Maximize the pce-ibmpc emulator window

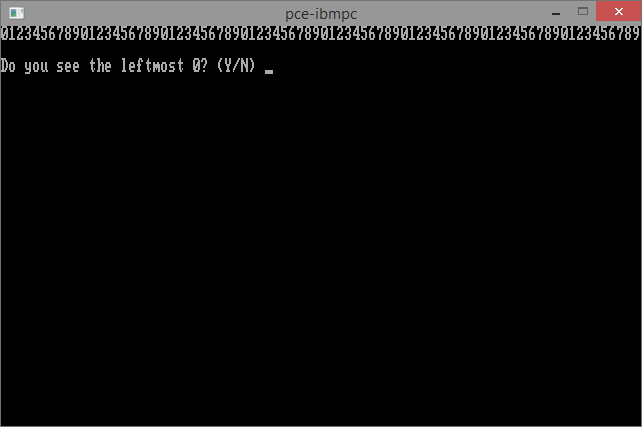[583, 11]
